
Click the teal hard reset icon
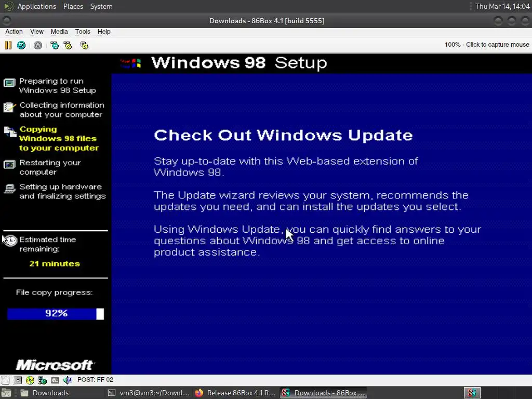pos(21,45)
